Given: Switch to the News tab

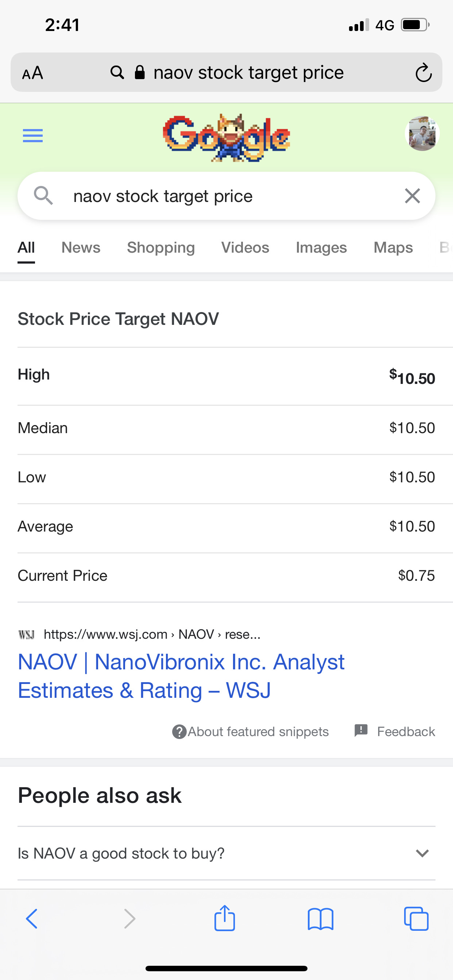Looking at the screenshot, I should pyautogui.click(x=81, y=248).
